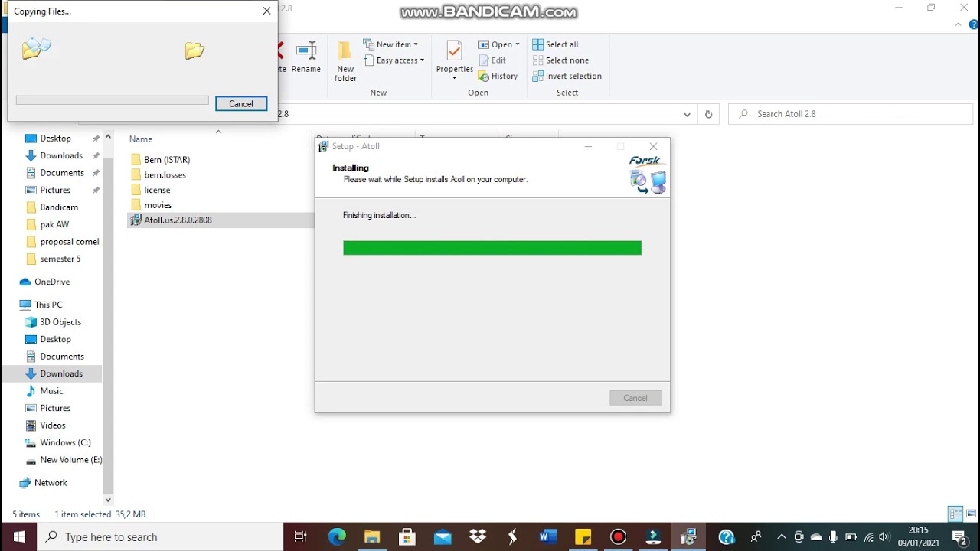Sort files by the Name column
Image resolution: width=980 pixels, height=551 pixels.
tap(141, 139)
